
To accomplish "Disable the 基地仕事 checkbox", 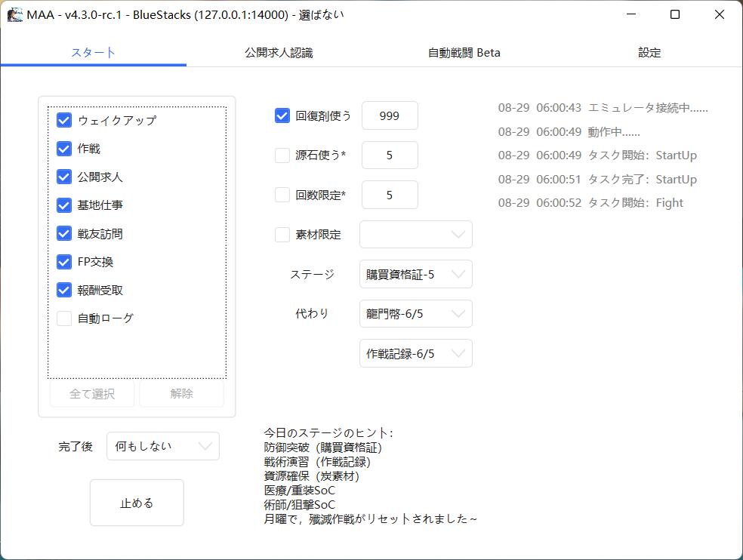I will [64, 205].
